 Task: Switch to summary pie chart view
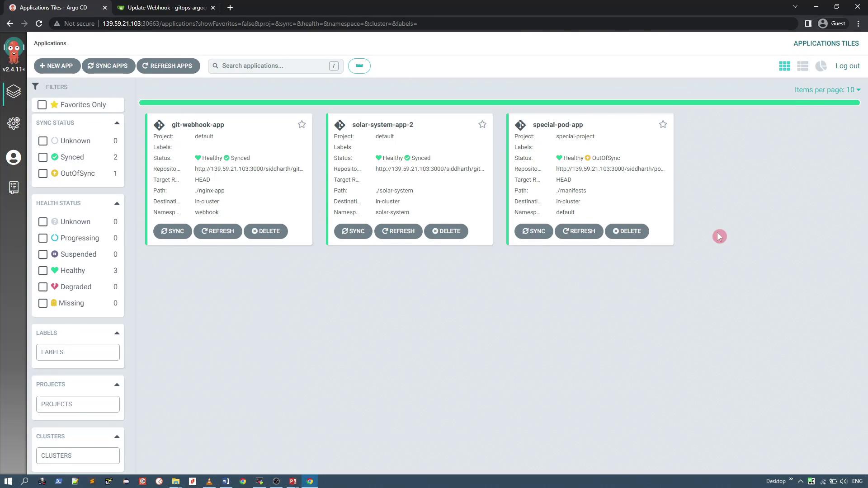(x=821, y=66)
